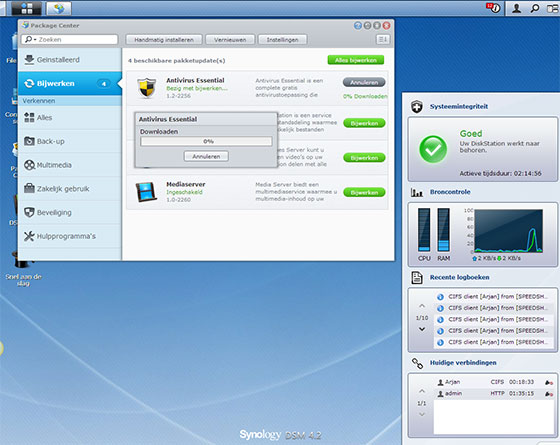Select the Arjan CIFS connection row

(495, 382)
